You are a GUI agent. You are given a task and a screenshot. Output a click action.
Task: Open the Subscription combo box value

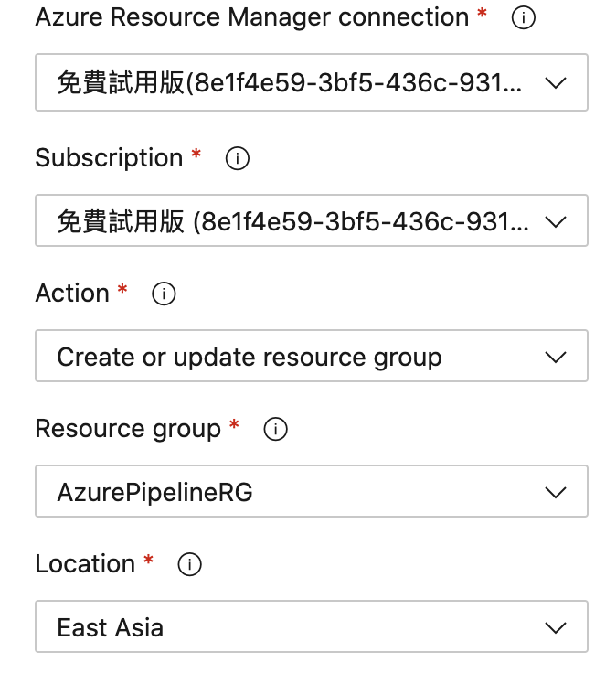tap(291, 221)
